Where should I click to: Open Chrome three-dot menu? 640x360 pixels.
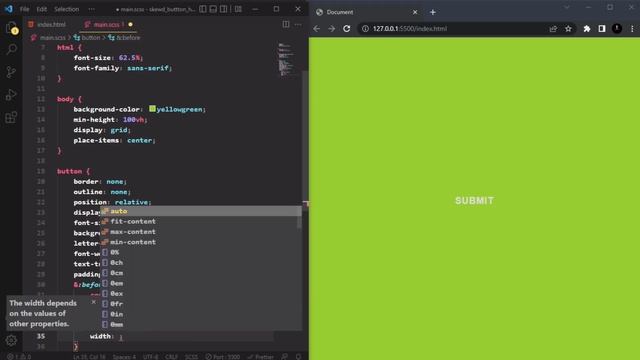[632, 29]
